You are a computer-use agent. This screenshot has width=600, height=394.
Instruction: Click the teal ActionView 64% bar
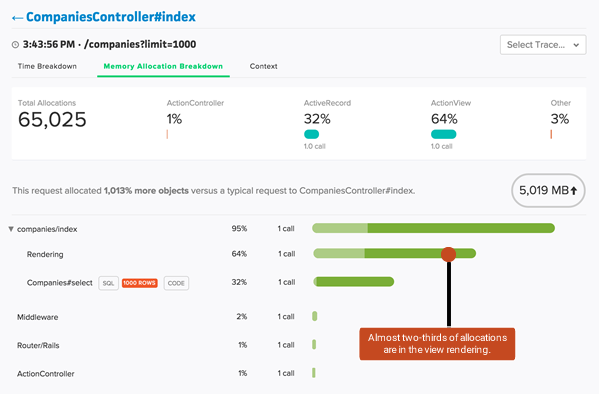443,134
